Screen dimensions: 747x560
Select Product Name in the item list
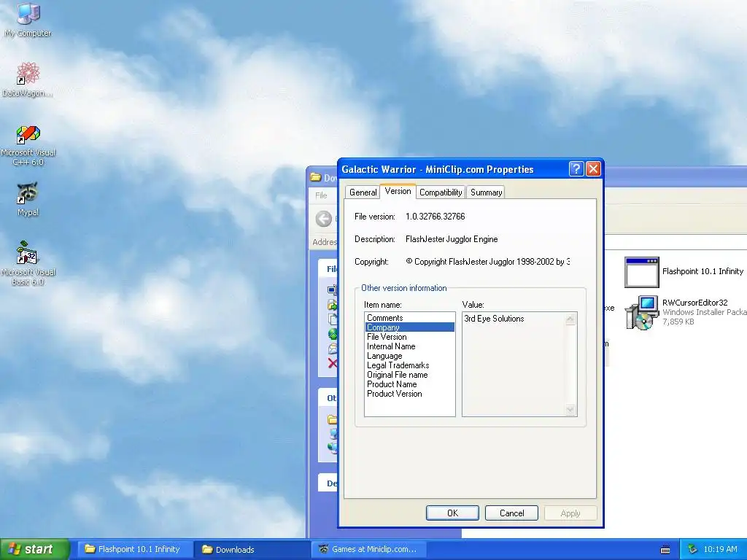click(x=410, y=384)
